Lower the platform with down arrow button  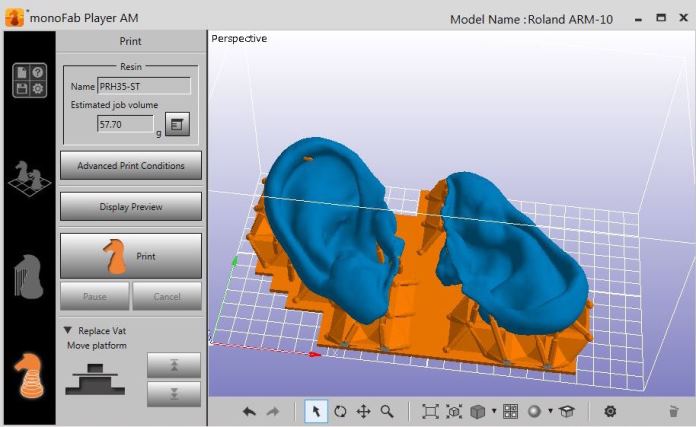pos(174,394)
